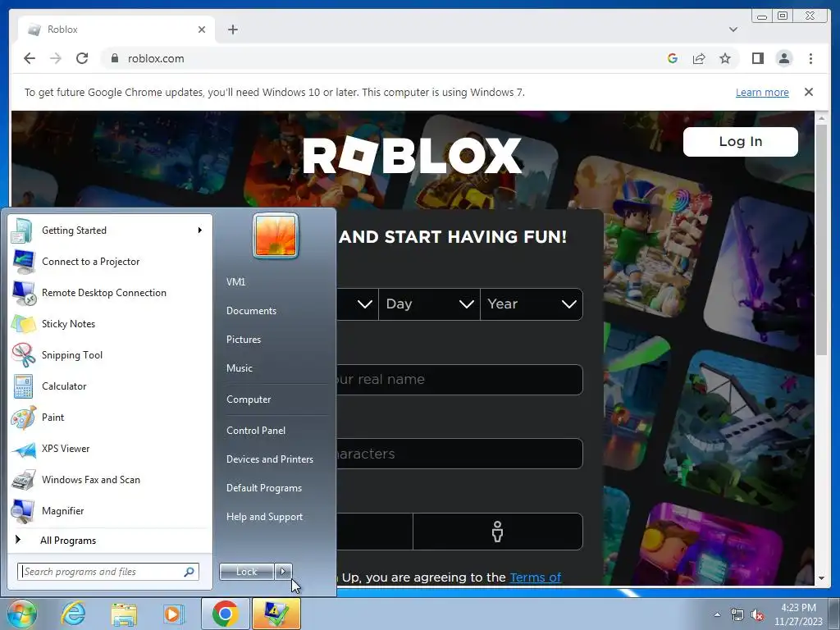Expand All Programs list
This screenshot has height=630, width=840.
(x=110, y=540)
